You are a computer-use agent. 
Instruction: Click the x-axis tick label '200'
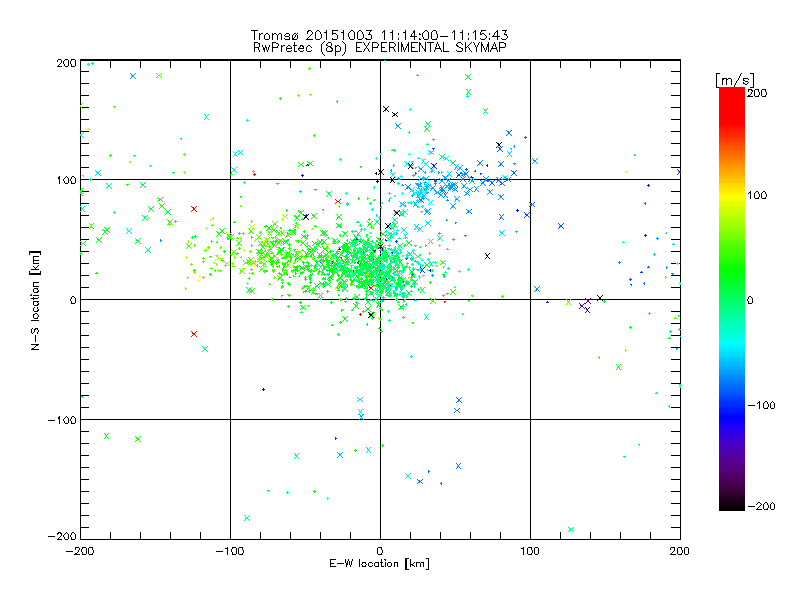coord(680,551)
